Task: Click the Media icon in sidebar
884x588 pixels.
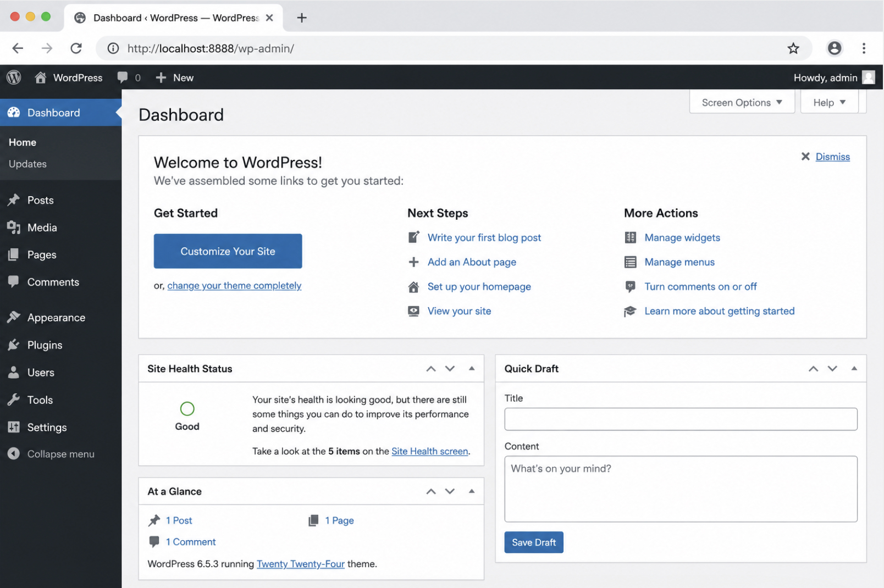Action: [x=14, y=228]
